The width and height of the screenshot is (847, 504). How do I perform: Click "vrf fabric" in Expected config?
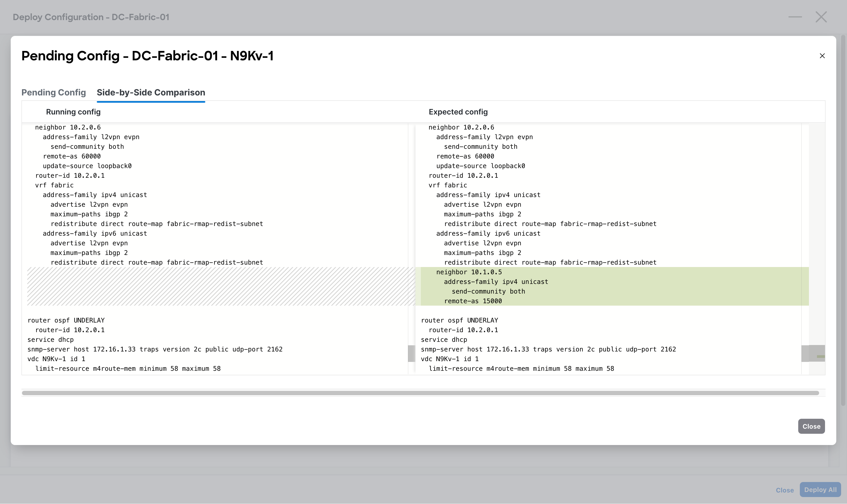point(448,185)
